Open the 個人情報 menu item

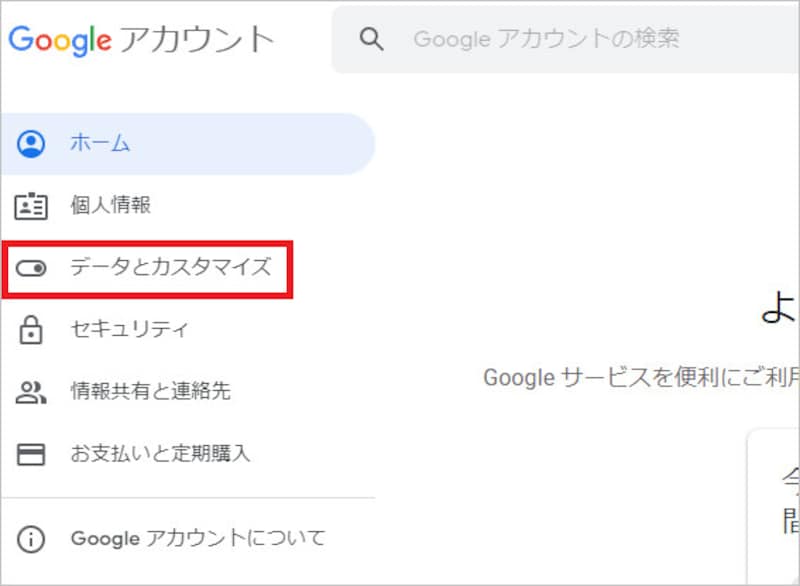tap(110, 206)
